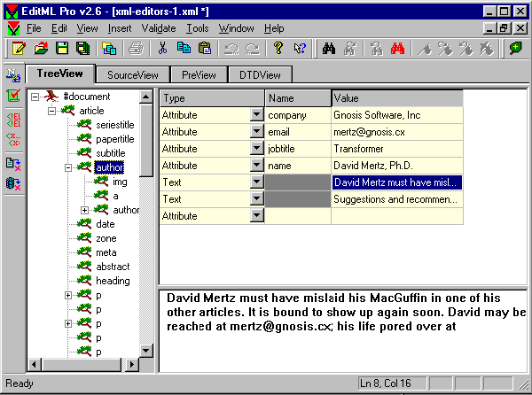
Task: Select the zone tree node
Action: (x=106, y=238)
